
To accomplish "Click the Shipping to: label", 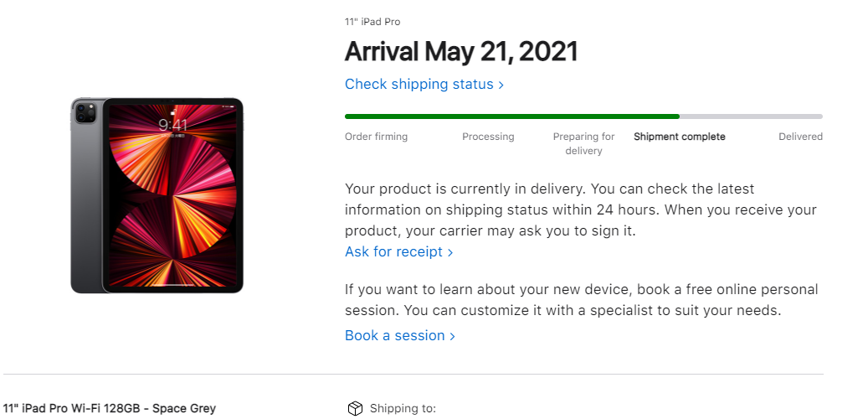I will coord(403,408).
